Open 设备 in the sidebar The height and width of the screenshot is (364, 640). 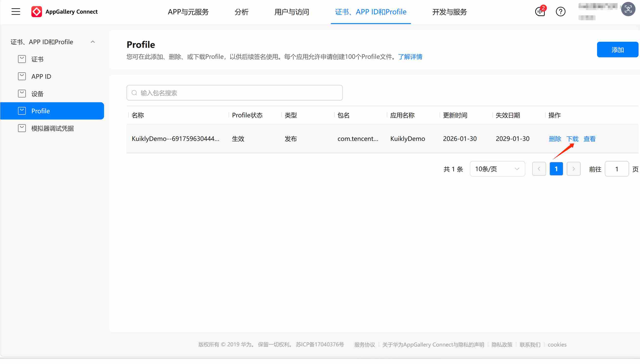tap(37, 94)
